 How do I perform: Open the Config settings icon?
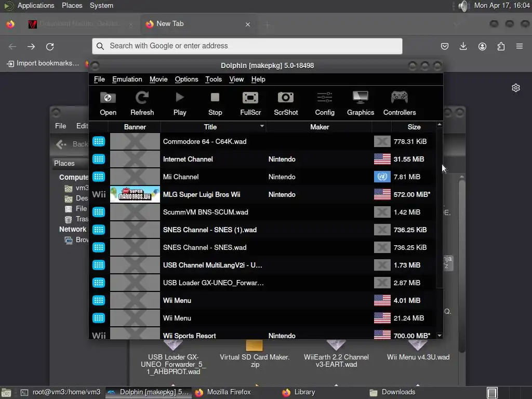(x=325, y=103)
